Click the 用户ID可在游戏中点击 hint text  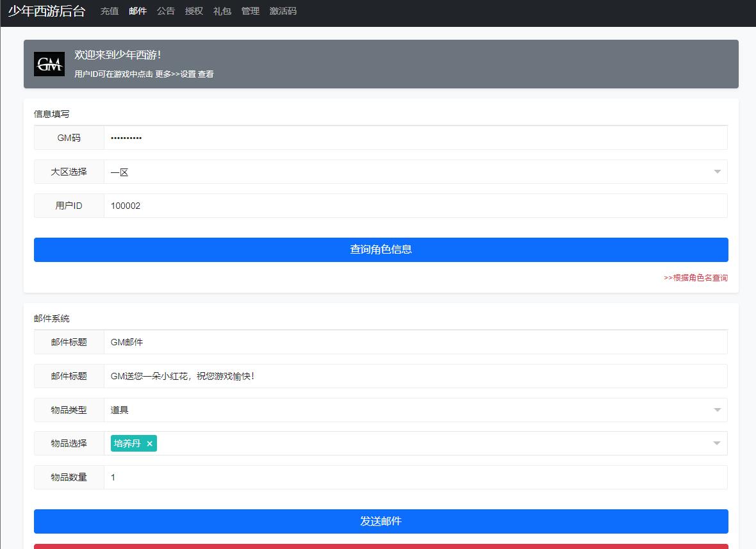point(144,74)
